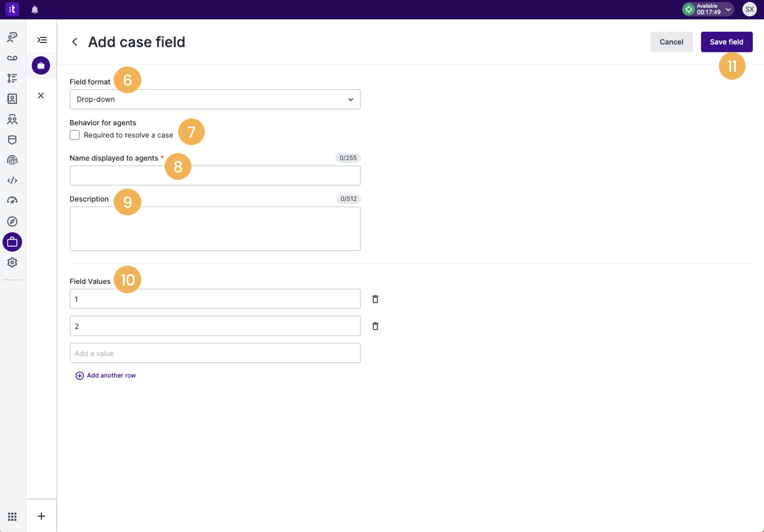
Task: Close the open tab with the X icon
Action: tap(41, 95)
